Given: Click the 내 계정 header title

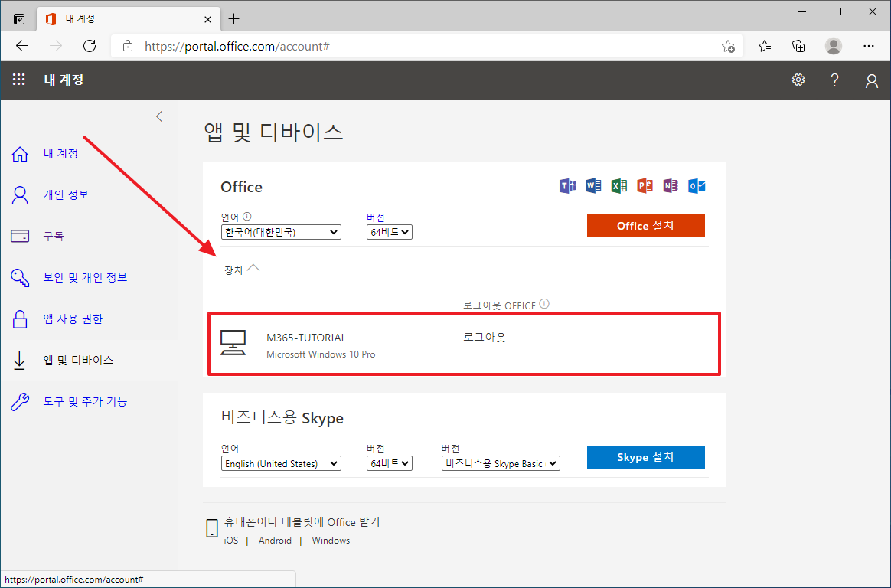Looking at the screenshot, I should click(64, 80).
